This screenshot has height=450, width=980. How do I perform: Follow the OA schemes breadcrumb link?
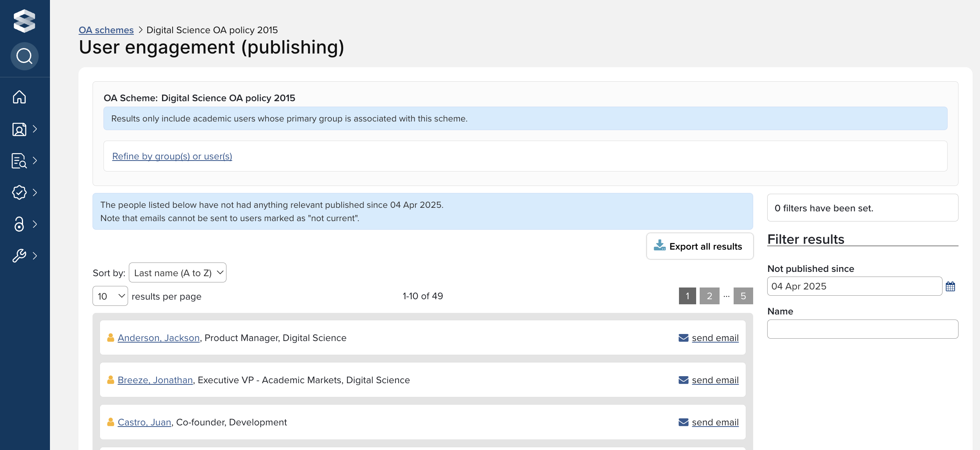click(106, 30)
